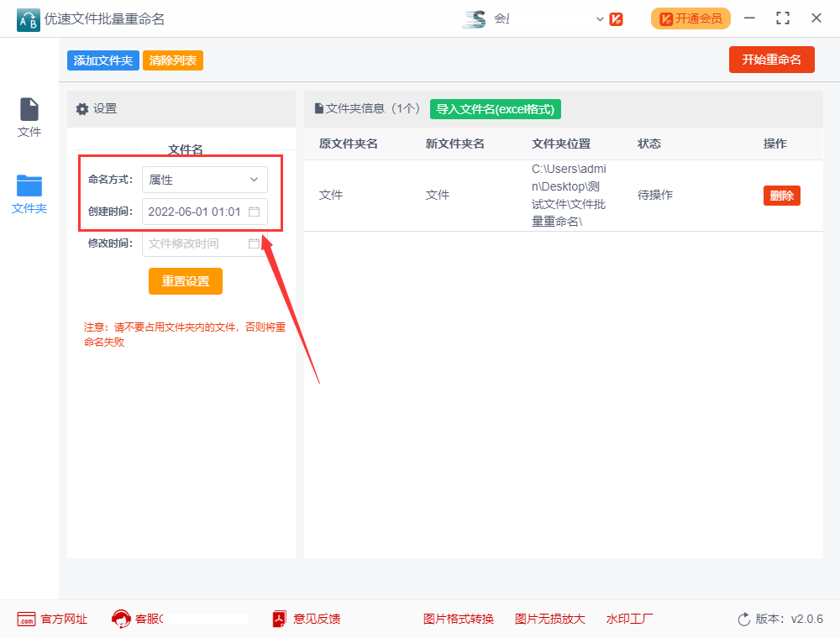Switch to the 文件夹 sidebar tab
840x638 pixels.
coord(29,193)
